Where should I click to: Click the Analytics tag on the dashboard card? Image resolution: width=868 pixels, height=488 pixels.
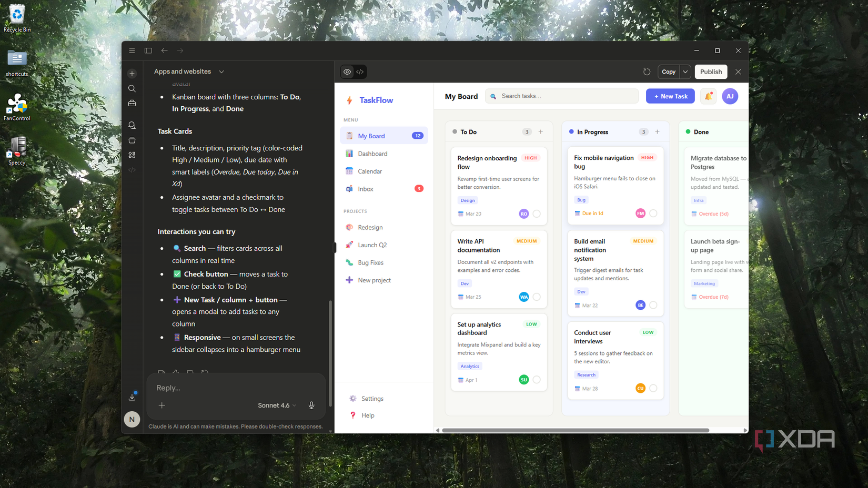pos(470,367)
